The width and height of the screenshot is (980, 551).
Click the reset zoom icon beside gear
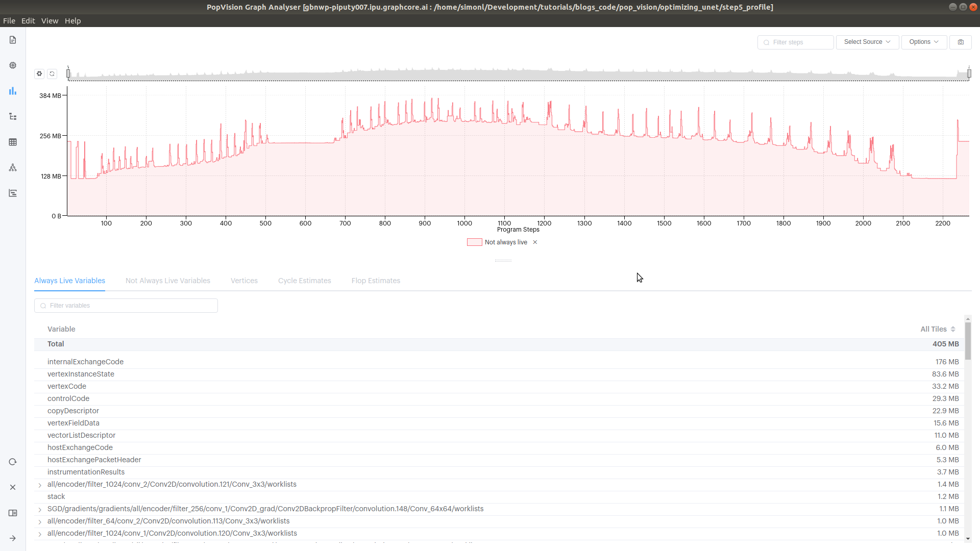pos(52,73)
